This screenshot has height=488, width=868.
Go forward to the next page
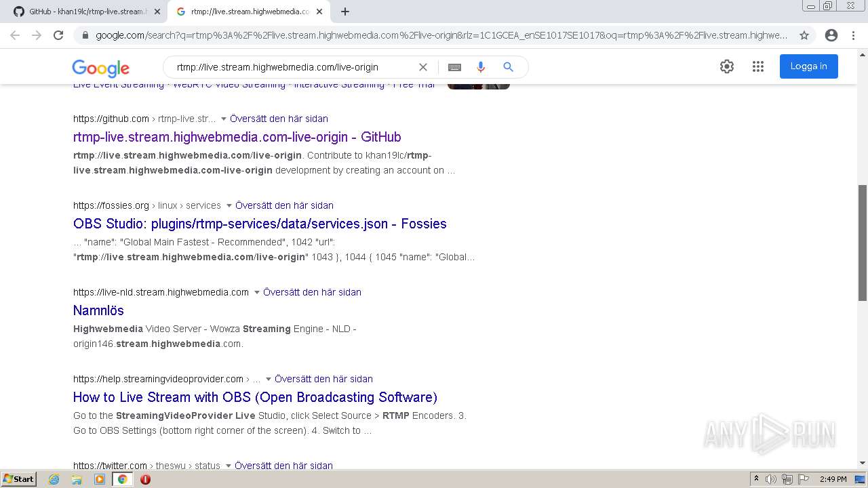coord(37,35)
